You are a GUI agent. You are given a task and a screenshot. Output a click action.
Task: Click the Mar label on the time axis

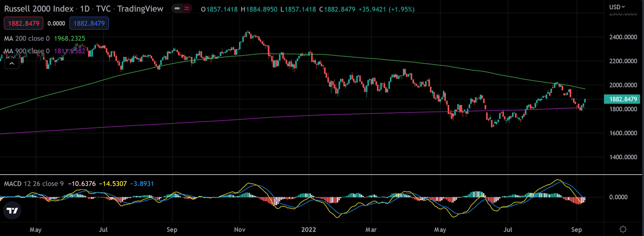coord(370,229)
